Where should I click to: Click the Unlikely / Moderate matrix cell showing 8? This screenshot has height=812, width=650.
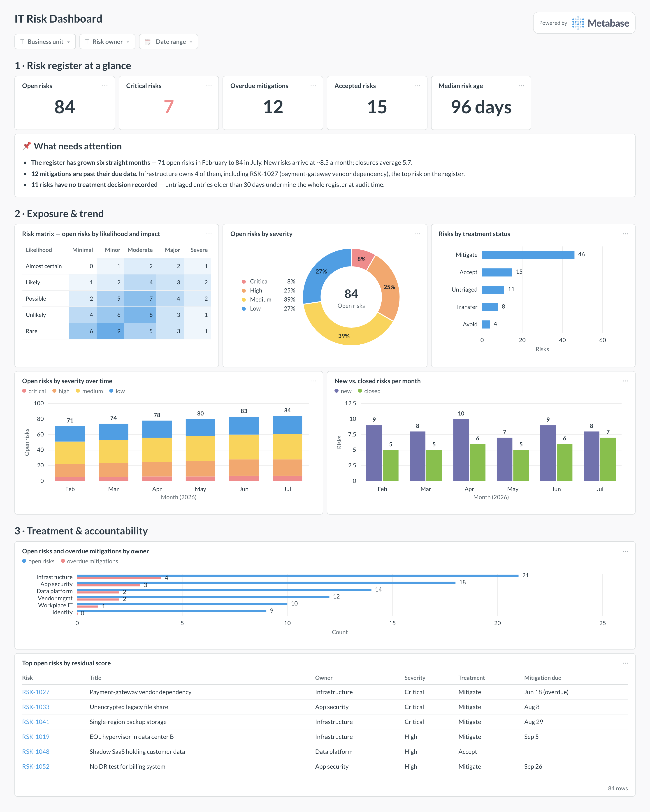click(x=140, y=315)
